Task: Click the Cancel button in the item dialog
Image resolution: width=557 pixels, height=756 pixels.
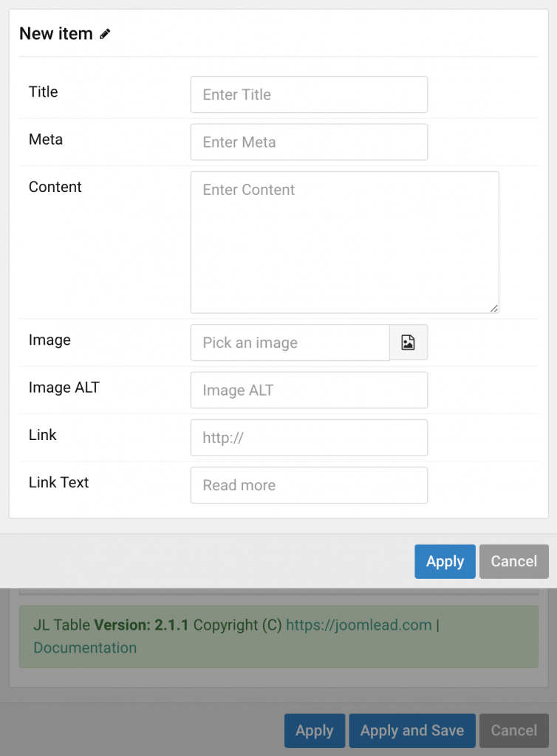Action: [513, 561]
